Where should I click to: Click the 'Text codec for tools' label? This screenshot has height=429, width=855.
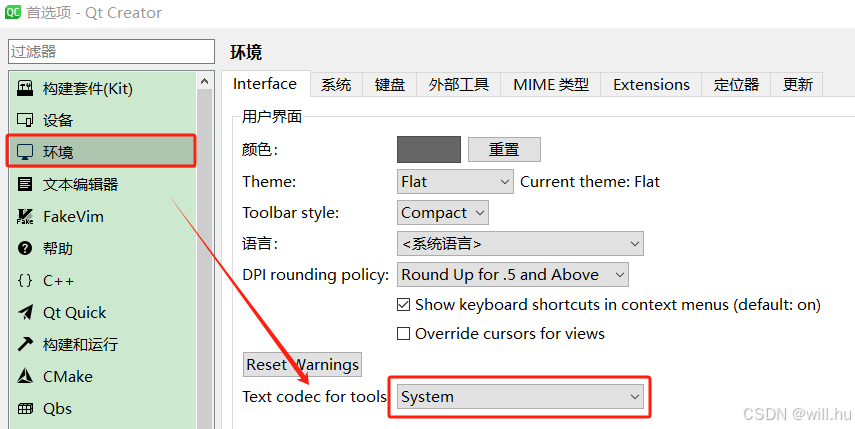315,397
